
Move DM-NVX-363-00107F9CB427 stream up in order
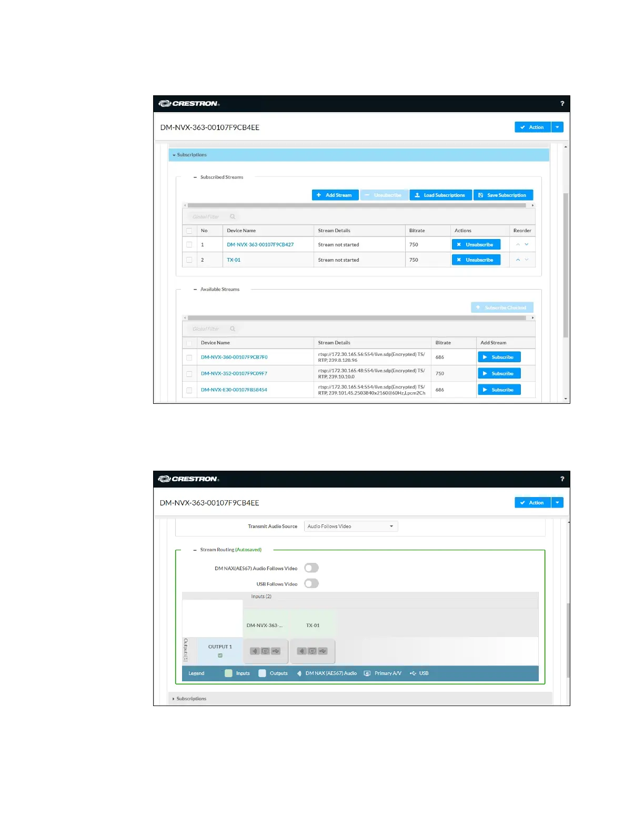(518, 244)
